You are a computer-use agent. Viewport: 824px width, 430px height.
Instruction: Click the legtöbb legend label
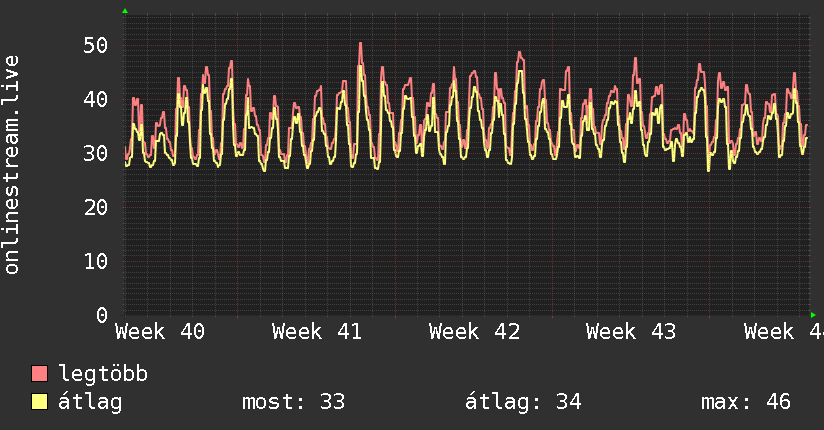click(x=103, y=374)
